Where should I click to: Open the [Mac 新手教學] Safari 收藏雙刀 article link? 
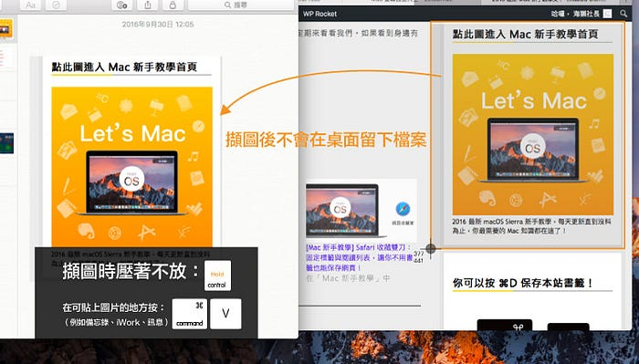pos(359,257)
